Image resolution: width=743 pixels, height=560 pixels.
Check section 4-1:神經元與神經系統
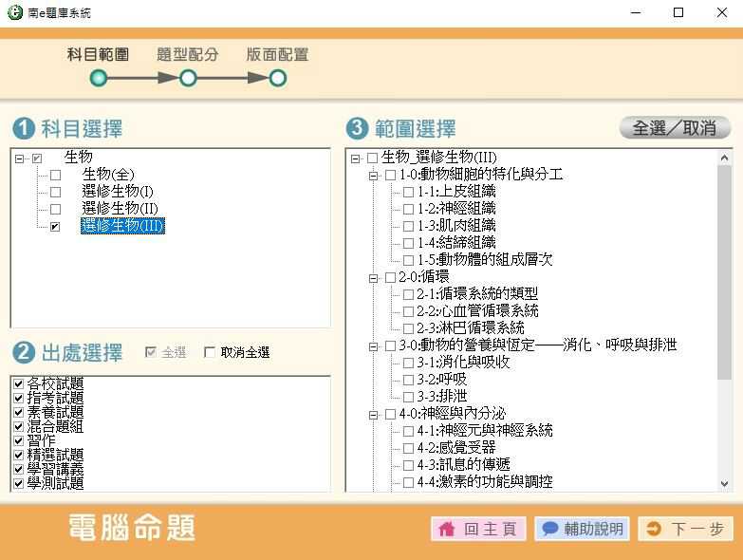point(408,431)
